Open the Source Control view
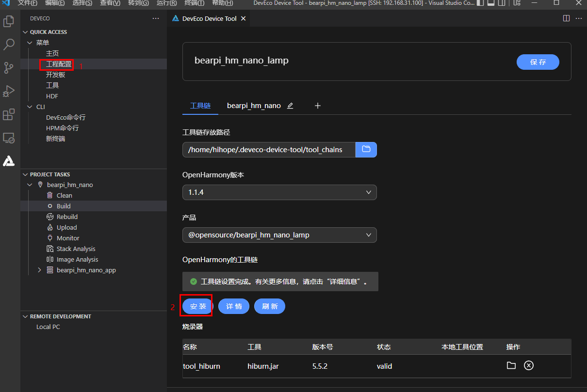The height and width of the screenshot is (392, 587). (x=9, y=68)
